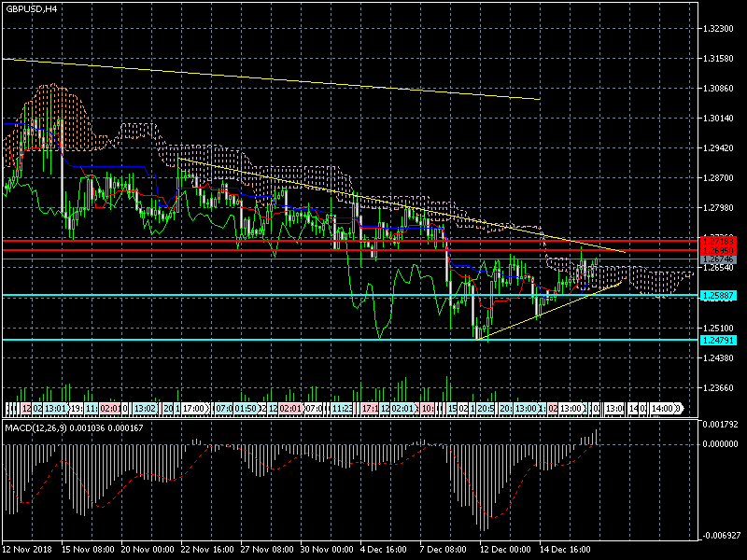This screenshot has height=560, width=747.
Task: Click the GBPUSD,H4 chart title label
Action: point(30,8)
